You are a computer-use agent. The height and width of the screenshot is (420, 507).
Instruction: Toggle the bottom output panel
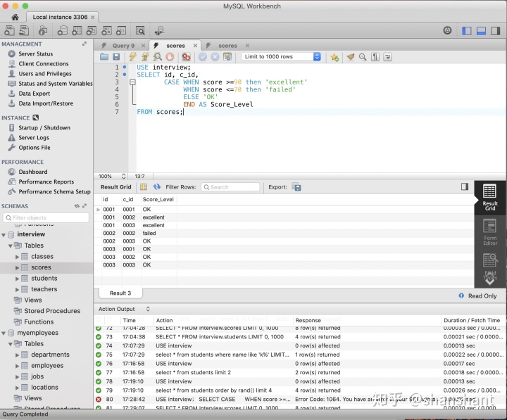[x=481, y=31]
